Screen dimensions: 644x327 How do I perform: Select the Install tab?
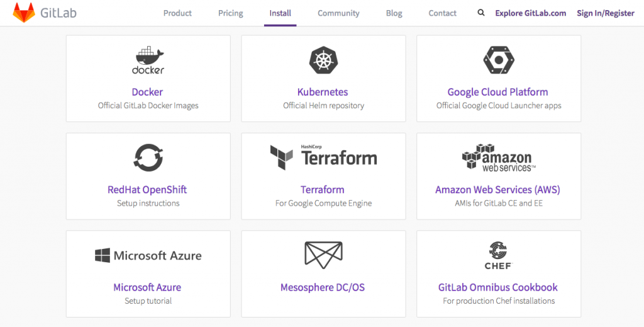click(x=280, y=13)
